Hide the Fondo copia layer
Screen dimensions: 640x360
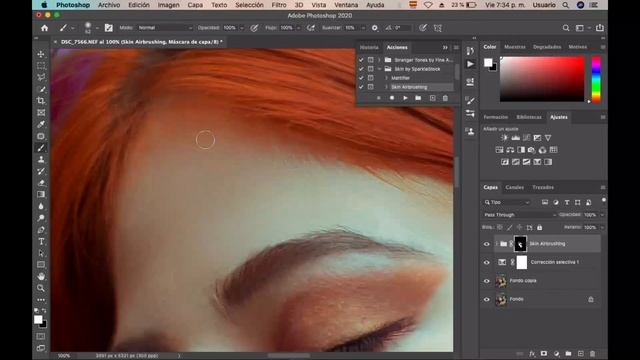[487, 281]
